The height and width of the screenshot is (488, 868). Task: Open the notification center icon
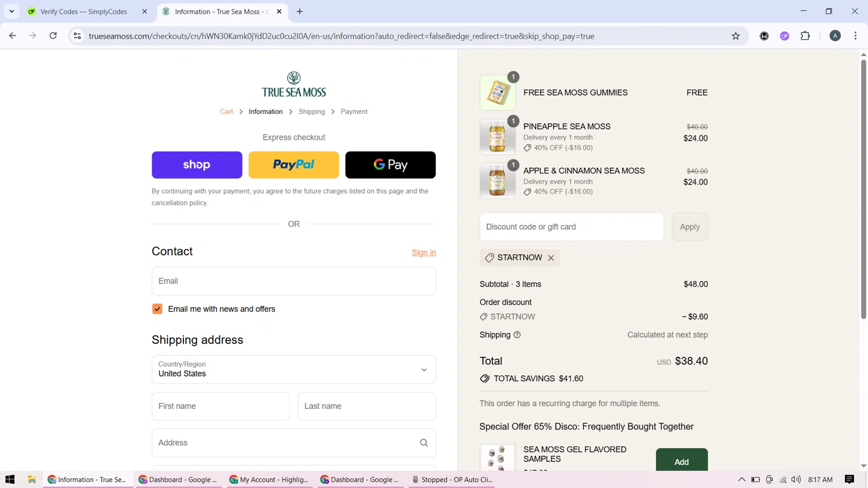click(x=849, y=479)
